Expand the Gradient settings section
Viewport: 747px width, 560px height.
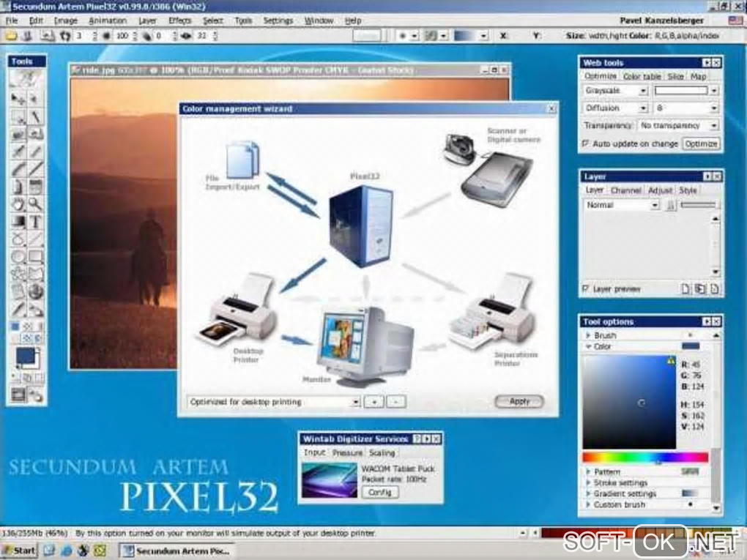coord(588,493)
